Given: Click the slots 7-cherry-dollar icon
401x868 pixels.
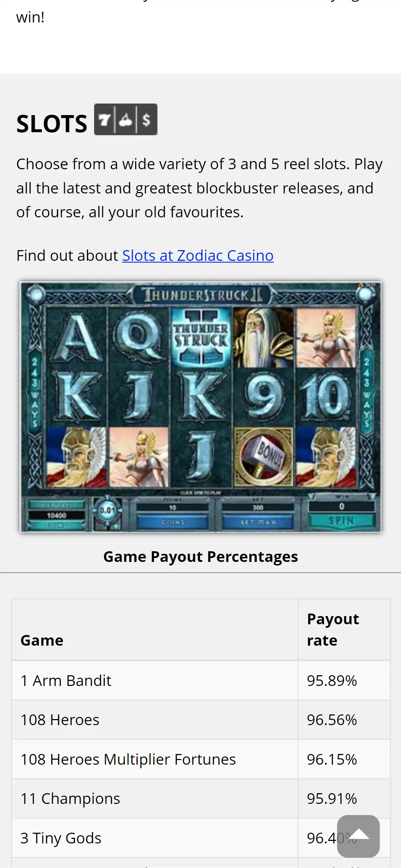Looking at the screenshot, I should coord(125,119).
